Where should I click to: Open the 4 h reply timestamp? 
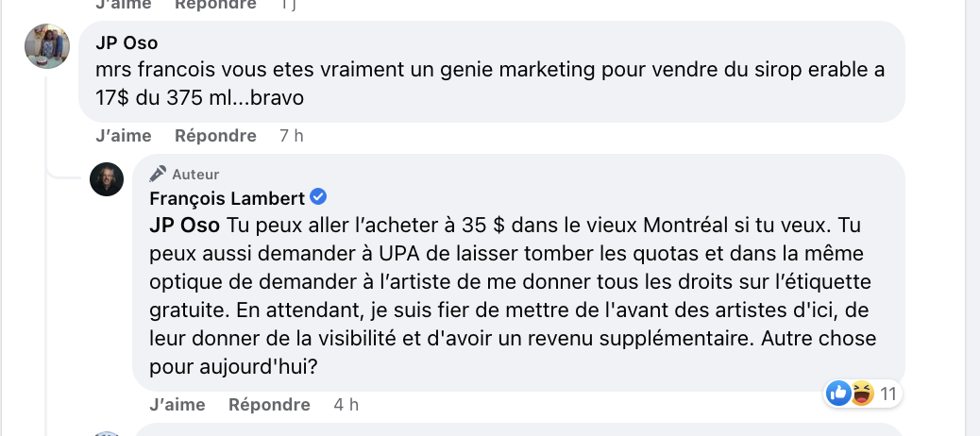coord(346,405)
